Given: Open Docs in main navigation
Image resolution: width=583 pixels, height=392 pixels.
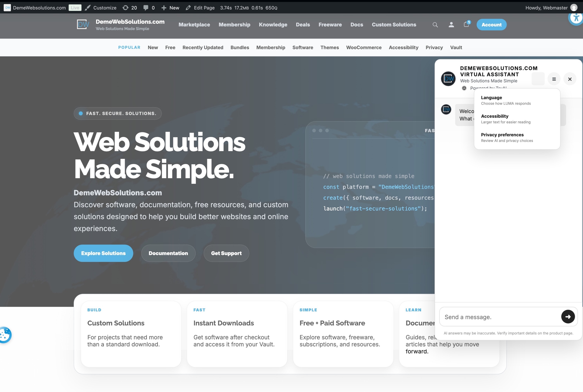Looking at the screenshot, I should (357, 24).
